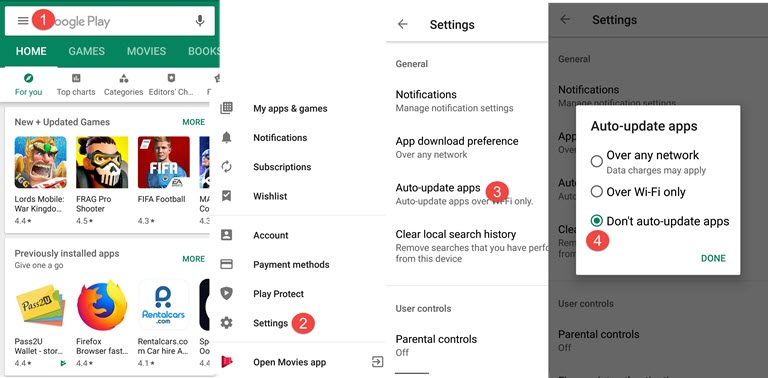Select the For you compass icon
The width and height of the screenshot is (768, 378).
pos(28,78)
